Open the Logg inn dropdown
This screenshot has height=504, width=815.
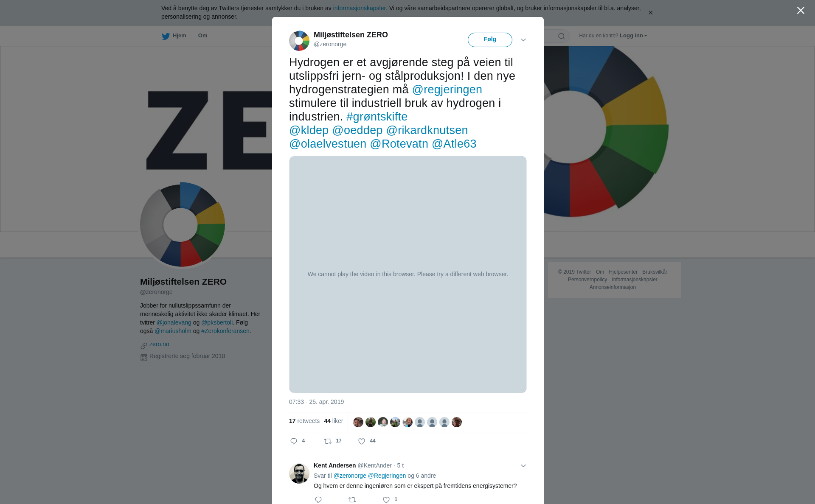click(x=633, y=36)
